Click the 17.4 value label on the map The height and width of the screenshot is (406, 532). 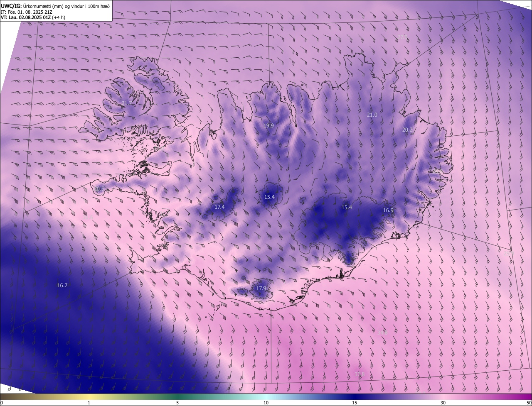[x=219, y=207]
